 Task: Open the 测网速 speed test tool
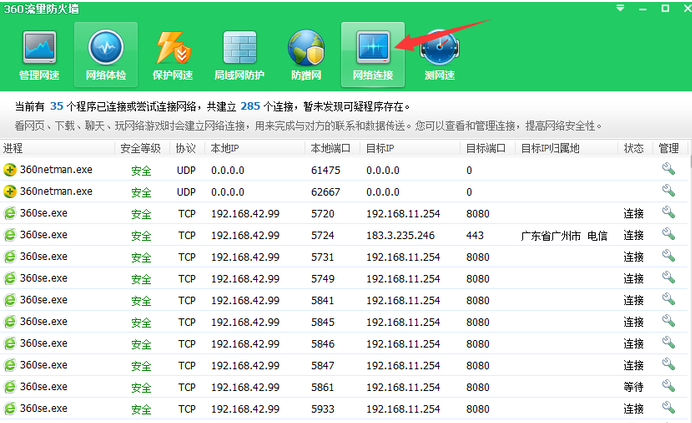(440, 55)
